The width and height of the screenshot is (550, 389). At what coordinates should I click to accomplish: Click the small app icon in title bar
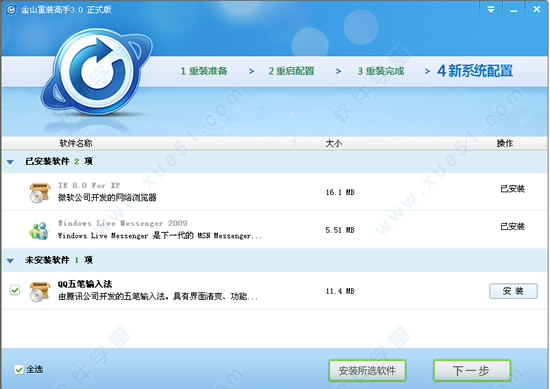11,9
